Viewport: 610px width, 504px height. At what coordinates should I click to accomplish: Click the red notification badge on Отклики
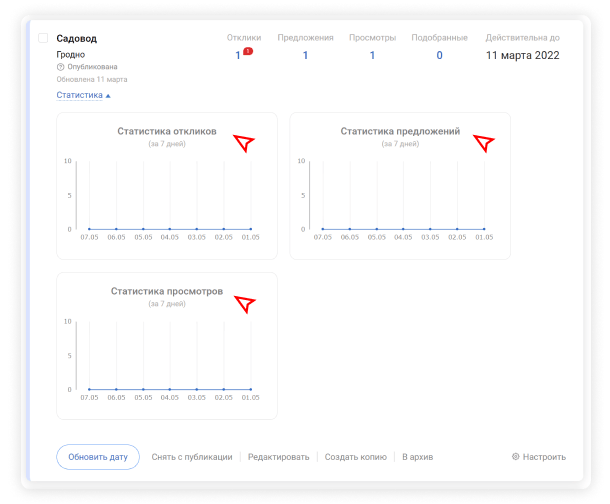click(x=248, y=51)
